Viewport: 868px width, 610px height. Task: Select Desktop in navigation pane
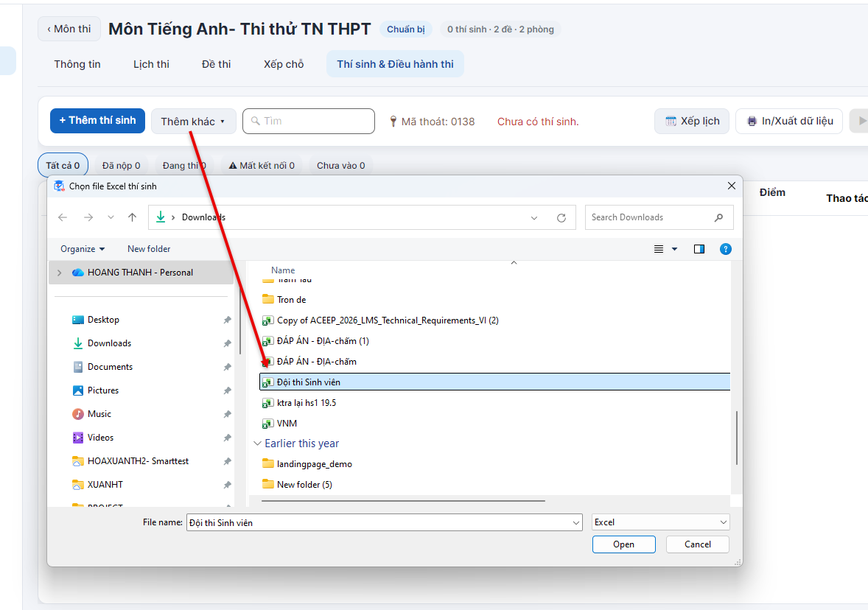(x=103, y=320)
